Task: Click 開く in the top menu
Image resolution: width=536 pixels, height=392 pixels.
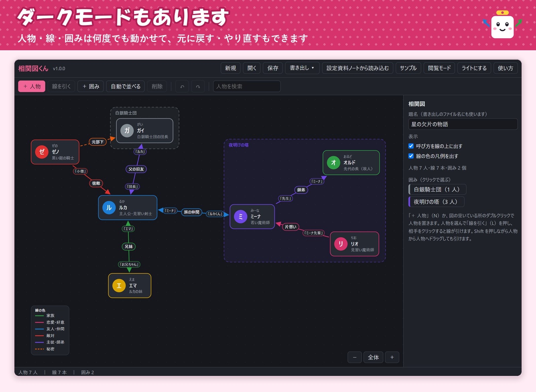Action: pos(252,68)
